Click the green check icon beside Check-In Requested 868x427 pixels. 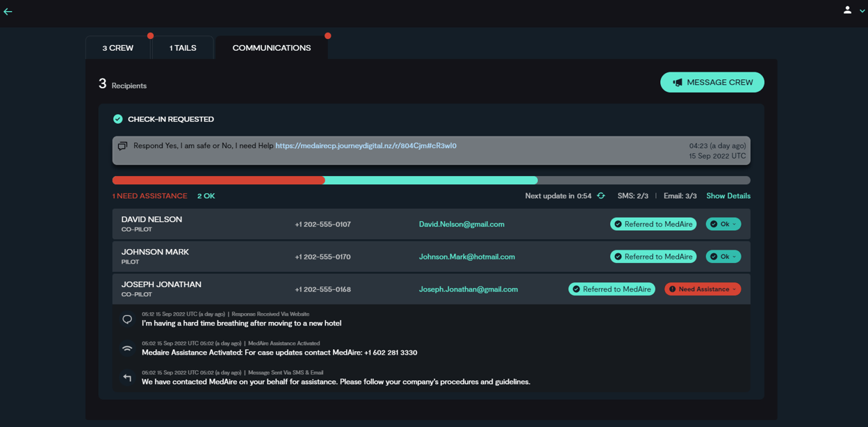tap(118, 119)
